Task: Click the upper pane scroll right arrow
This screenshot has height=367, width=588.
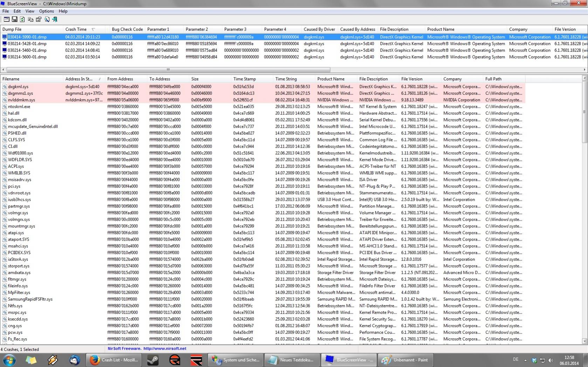Action: point(584,70)
